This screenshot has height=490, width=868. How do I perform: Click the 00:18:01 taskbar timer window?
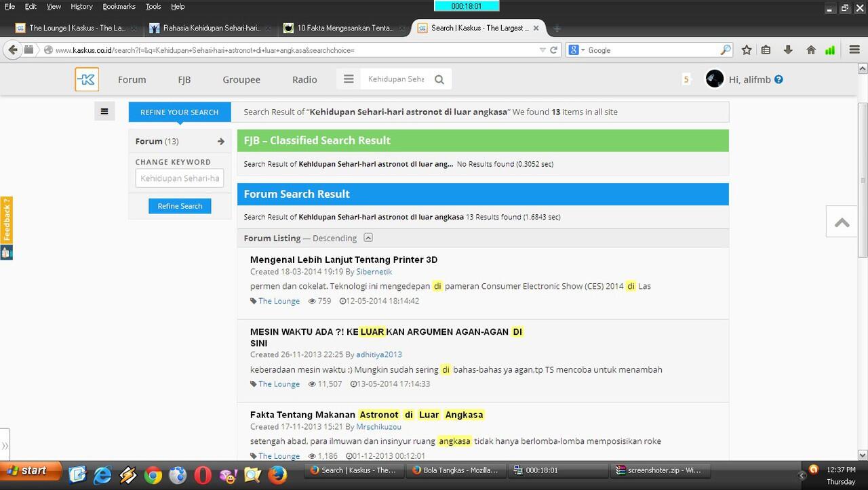coord(558,470)
